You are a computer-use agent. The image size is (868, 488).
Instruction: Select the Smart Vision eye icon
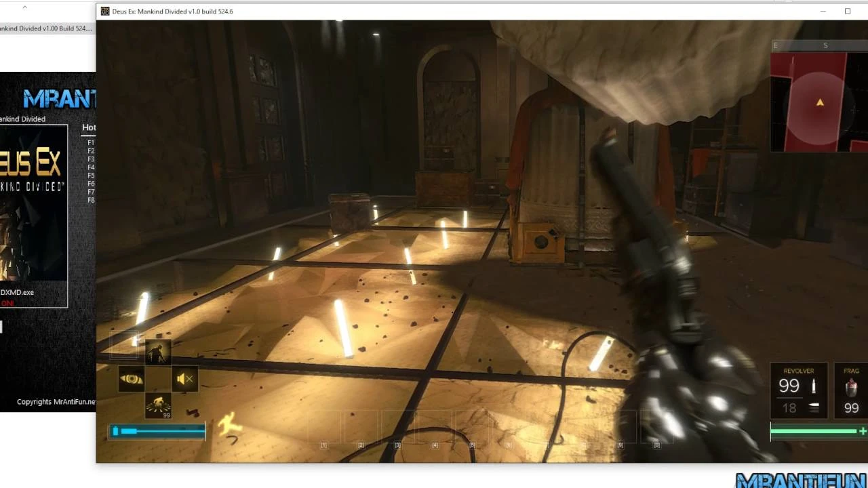coord(131,379)
